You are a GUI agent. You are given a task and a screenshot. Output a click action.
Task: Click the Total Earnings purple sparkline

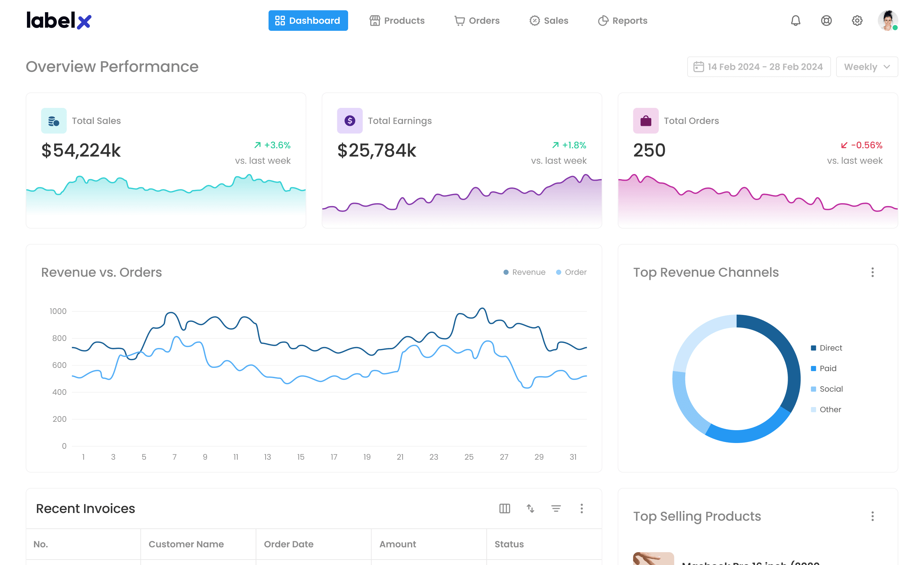point(462,201)
